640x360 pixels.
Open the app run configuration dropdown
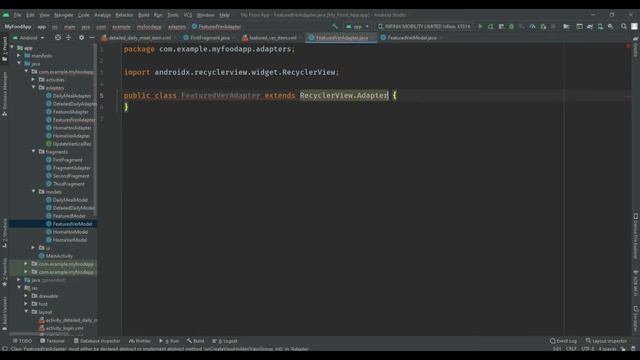pos(357,27)
